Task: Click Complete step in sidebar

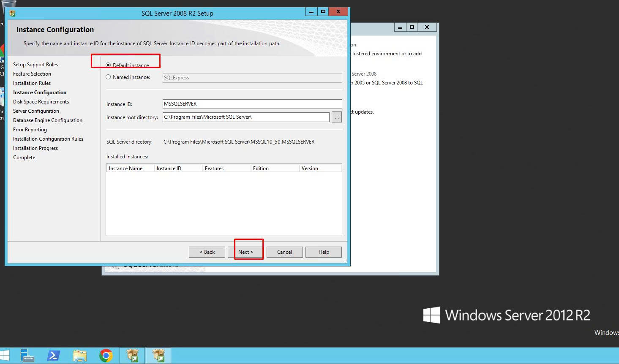Action: [x=24, y=158]
